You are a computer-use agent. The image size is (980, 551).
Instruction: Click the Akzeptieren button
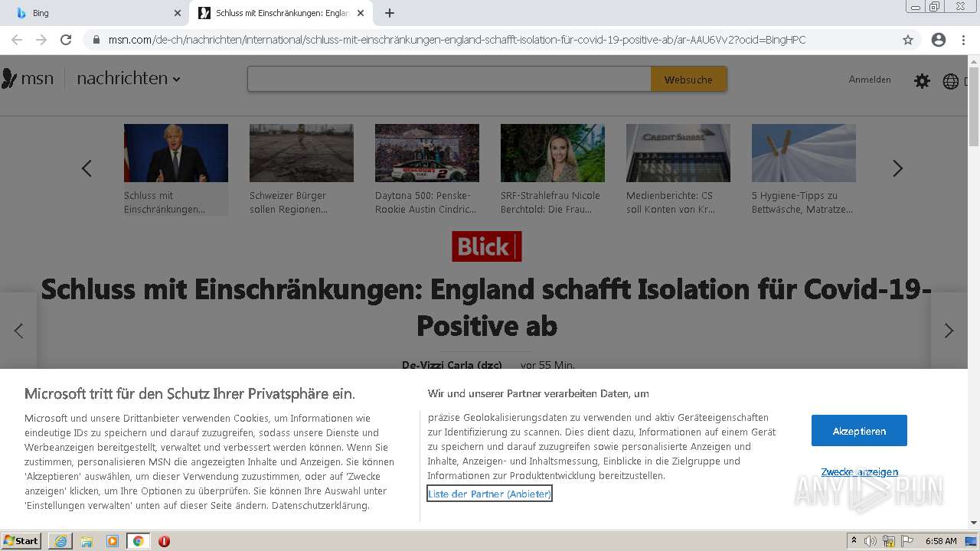859,431
